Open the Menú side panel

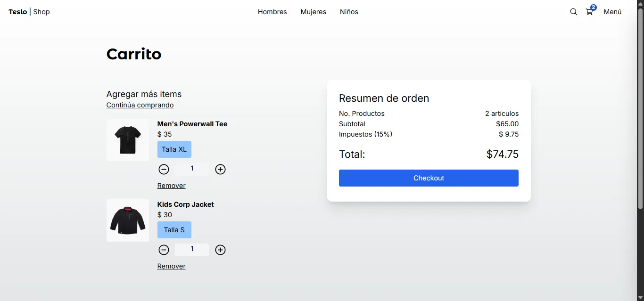pyautogui.click(x=612, y=12)
